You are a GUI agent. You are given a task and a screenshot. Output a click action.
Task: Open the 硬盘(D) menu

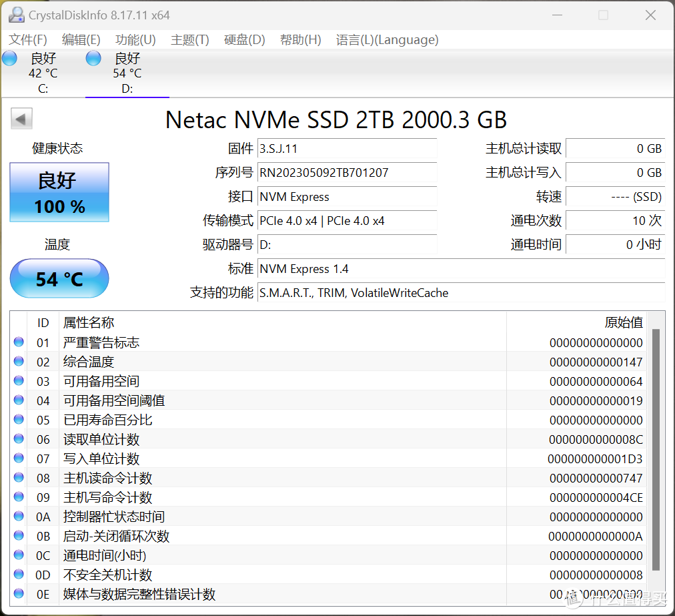click(x=245, y=39)
